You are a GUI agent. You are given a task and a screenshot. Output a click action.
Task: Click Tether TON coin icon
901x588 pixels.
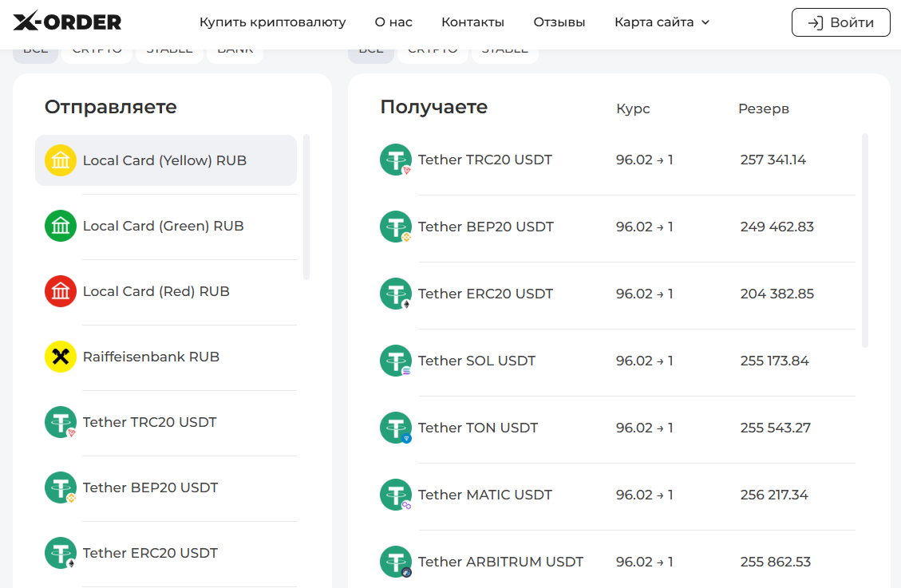(396, 428)
